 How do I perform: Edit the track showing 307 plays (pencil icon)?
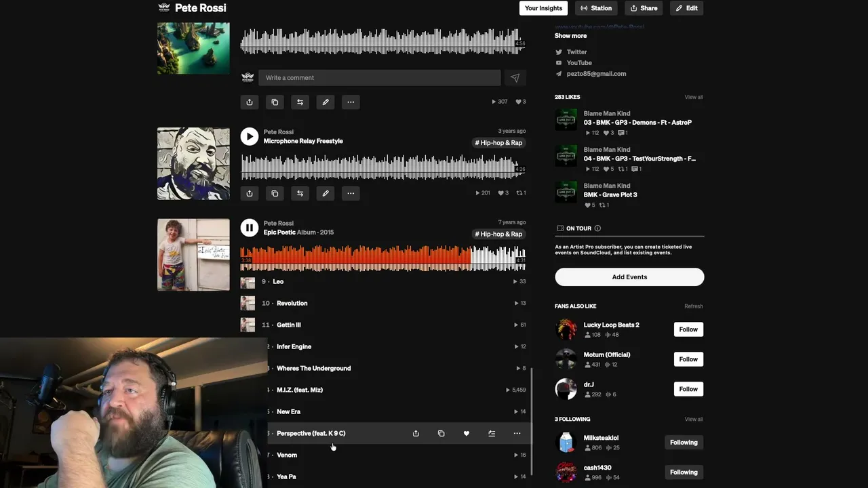[x=325, y=102]
